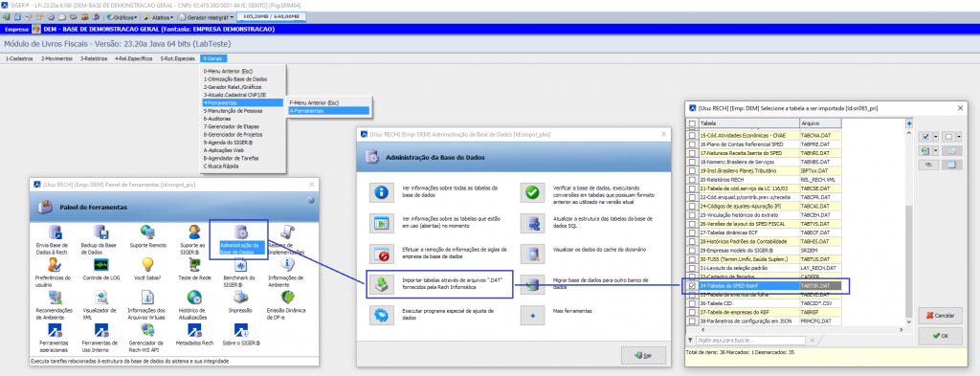980x376 pixels.
Task: Click the Mais ferramentas plus icon
Action: pyautogui.click(x=532, y=315)
